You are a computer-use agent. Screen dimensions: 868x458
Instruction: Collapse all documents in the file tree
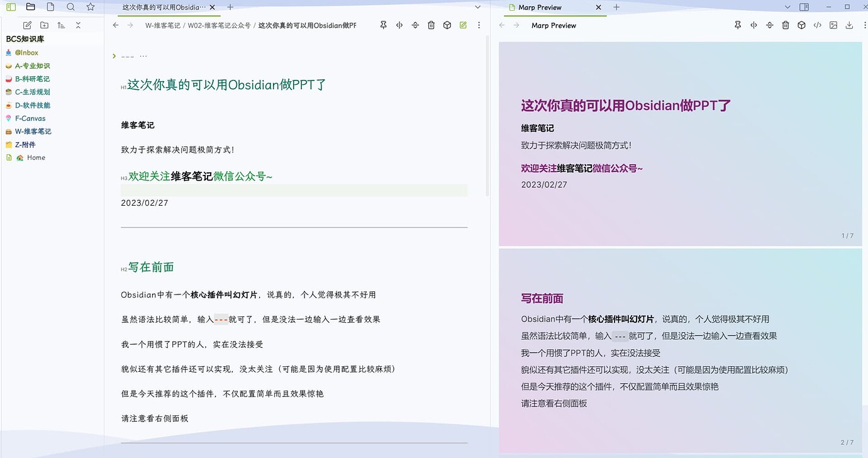(78, 25)
